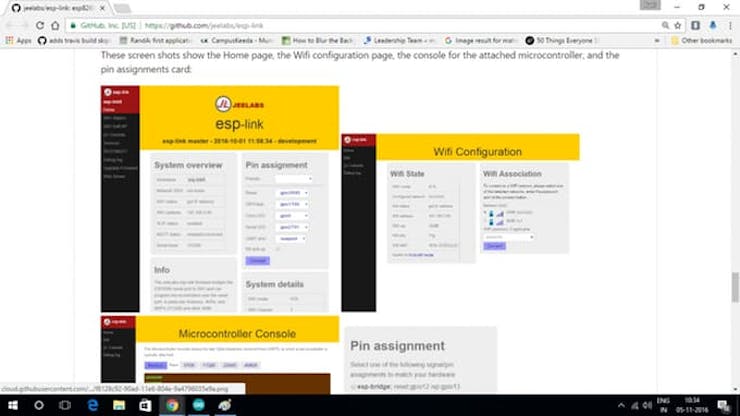Viewport: 740px width, 416px height.
Task: Bookmark this page with the star icon
Action: 678,25
